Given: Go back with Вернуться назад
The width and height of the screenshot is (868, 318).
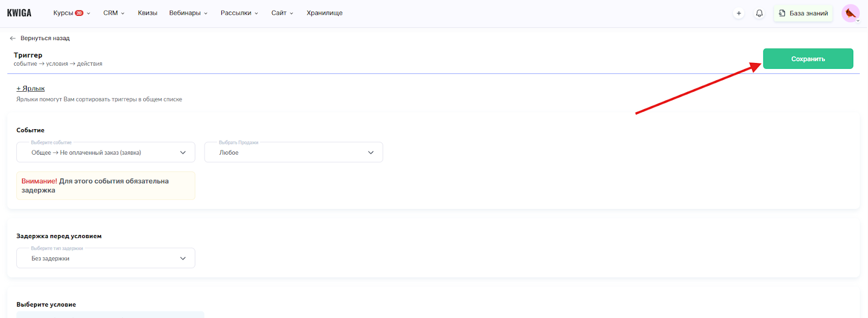Looking at the screenshot, I should (x=45, y=39).
